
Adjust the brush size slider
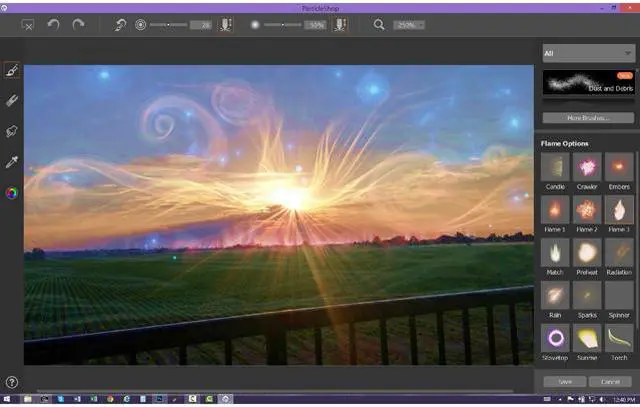(x=168, y=25)
